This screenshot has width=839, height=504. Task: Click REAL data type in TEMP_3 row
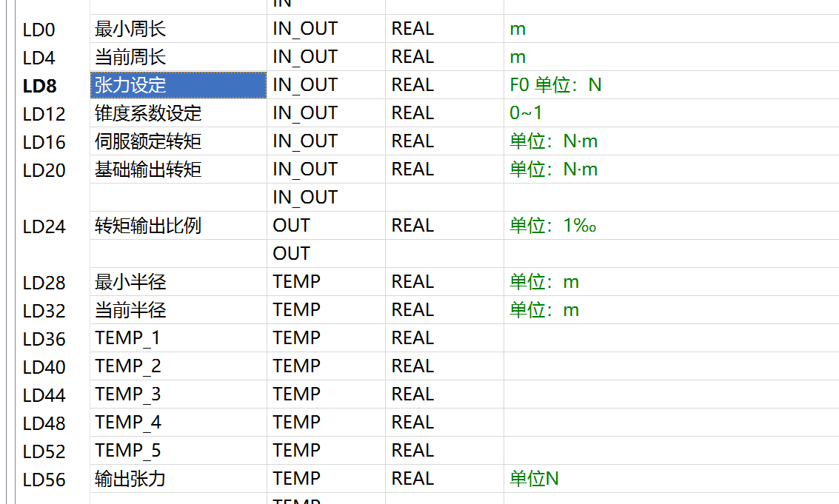tap(412, 394)
